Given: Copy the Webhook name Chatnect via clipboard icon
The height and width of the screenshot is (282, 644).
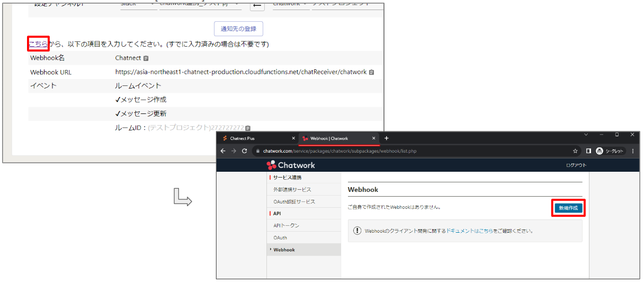Looking at the screenshot, I should click(146, 58).
